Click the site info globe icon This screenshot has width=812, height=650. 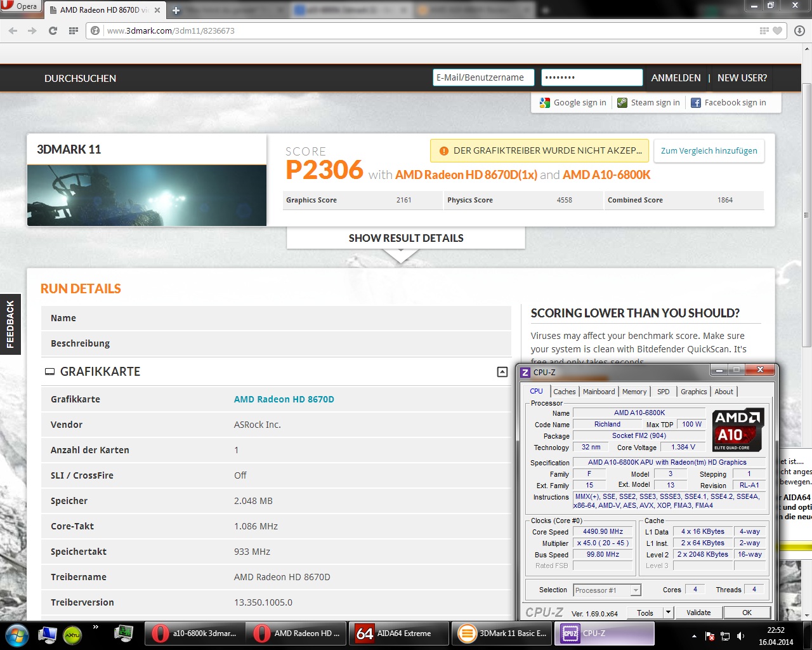point(95,30)
